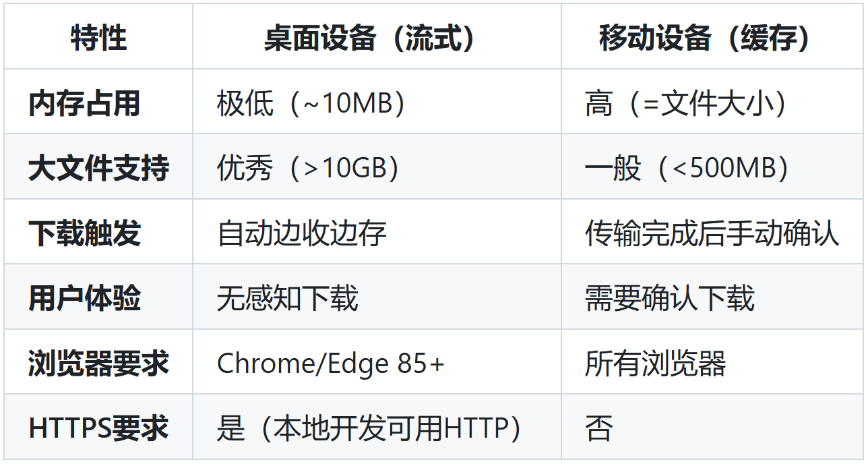Click the 自动边收边存 cell
Viewport: 868px width, 464px height.
pos(301,233)
